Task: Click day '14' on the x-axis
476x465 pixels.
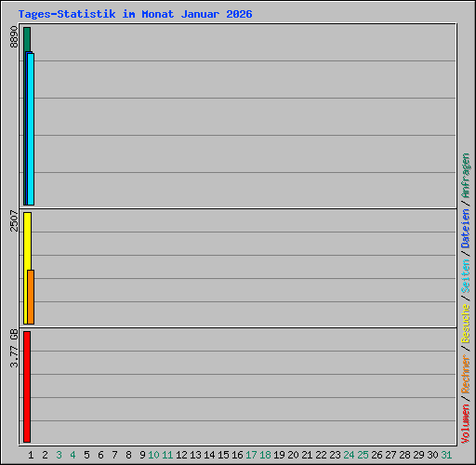Action: point(209,455)
